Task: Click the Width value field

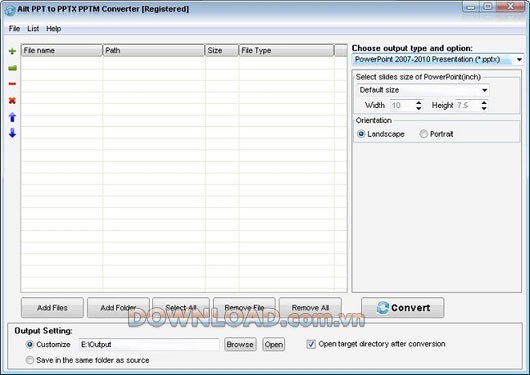Action: tap(402, 106)
